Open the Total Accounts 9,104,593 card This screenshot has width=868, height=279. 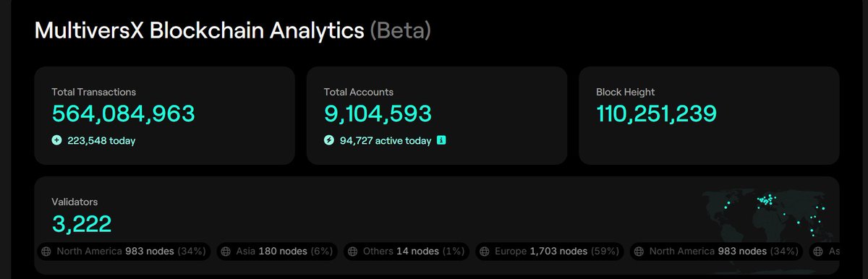pyautogui.click(x=437, y=116)
